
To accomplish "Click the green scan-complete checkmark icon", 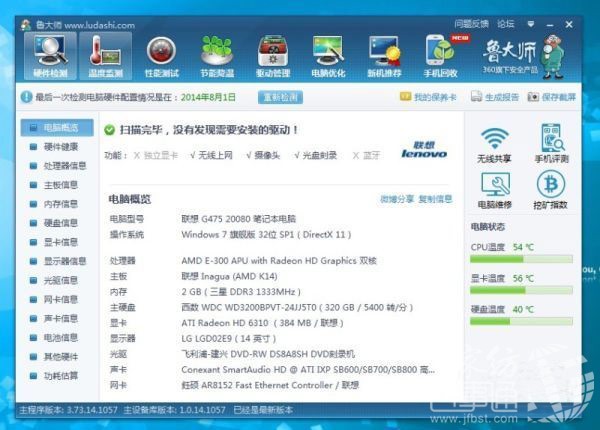I will 109,130.
